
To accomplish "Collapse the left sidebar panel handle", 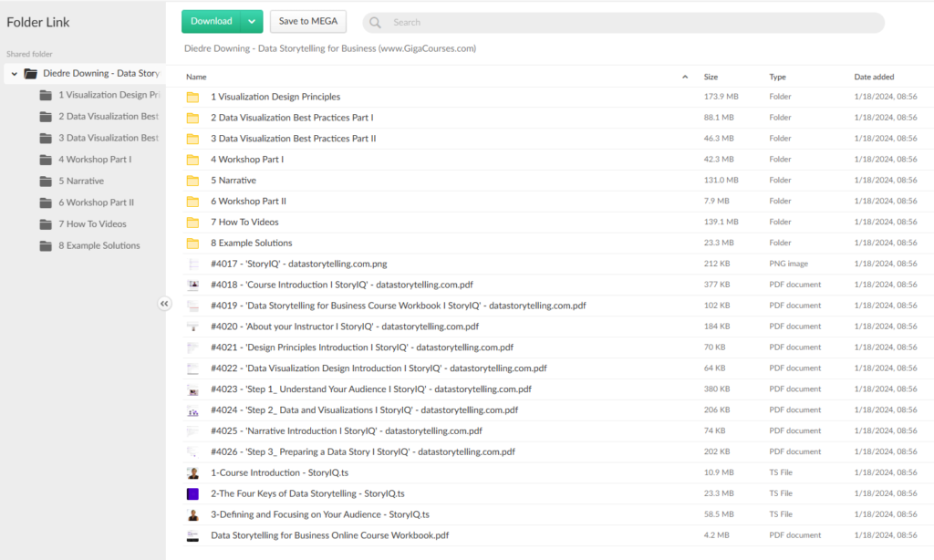I will pos(165,304).
